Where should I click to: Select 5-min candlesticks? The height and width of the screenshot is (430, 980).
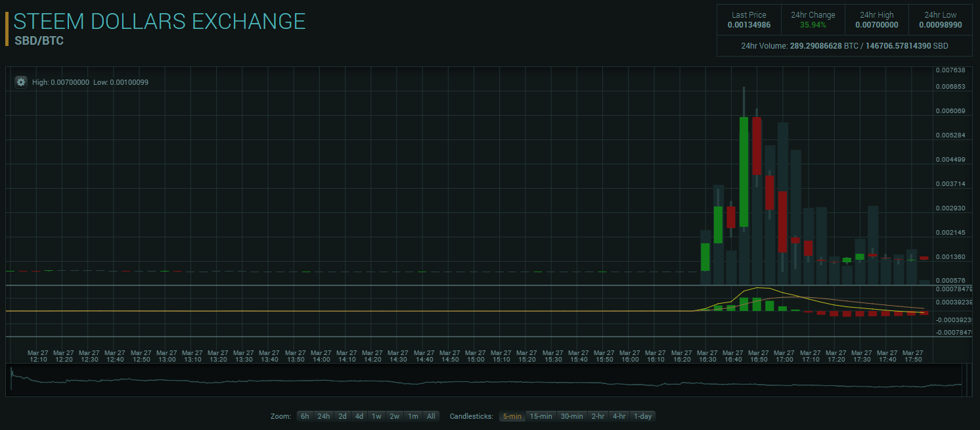click(x=512, y=416)
